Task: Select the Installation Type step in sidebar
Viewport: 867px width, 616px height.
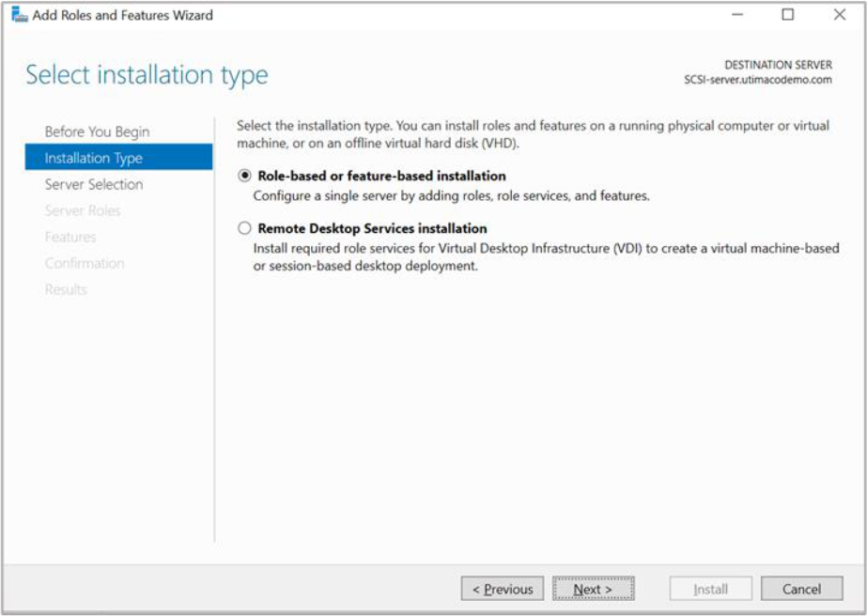Action: click(x=94, y=158)
